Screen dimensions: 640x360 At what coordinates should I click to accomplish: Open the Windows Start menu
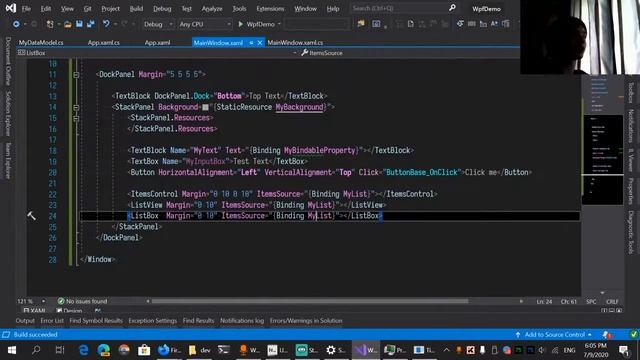12,350
